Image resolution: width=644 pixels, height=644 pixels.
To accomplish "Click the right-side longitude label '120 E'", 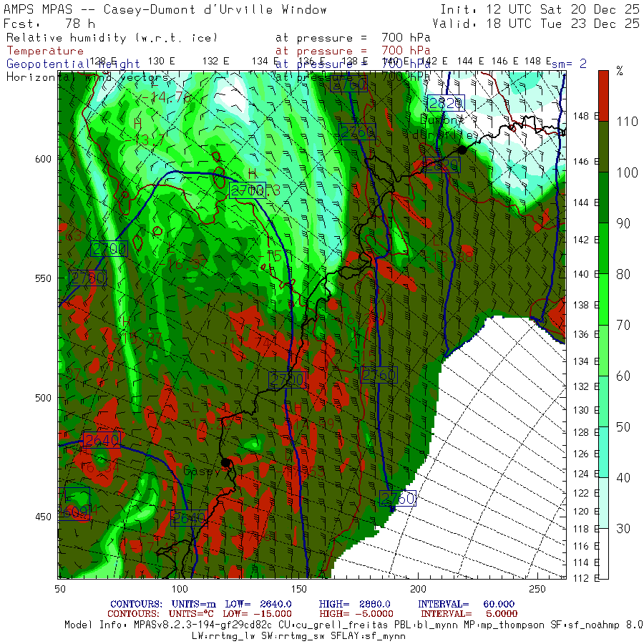I will pyautogui.click(x=587, y=512).
